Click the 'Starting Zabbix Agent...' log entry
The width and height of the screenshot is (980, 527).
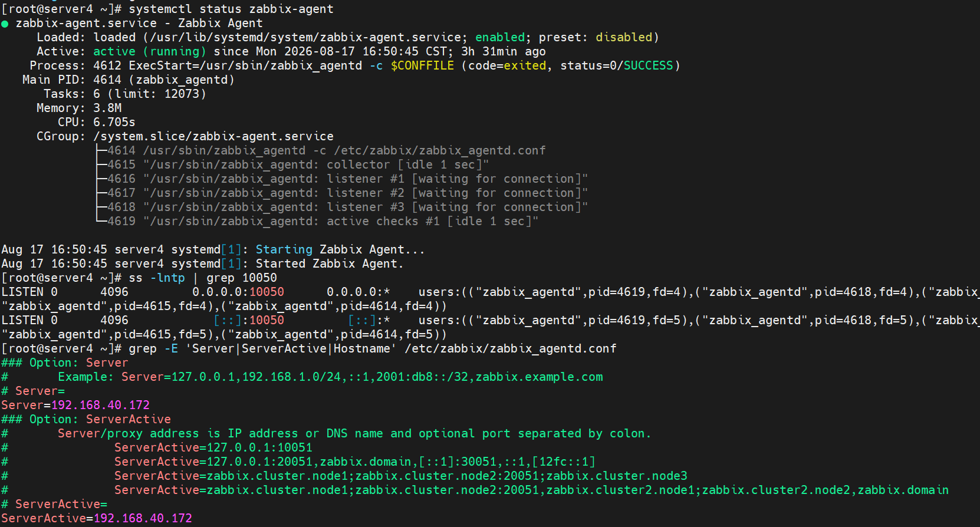click(213, 249)
